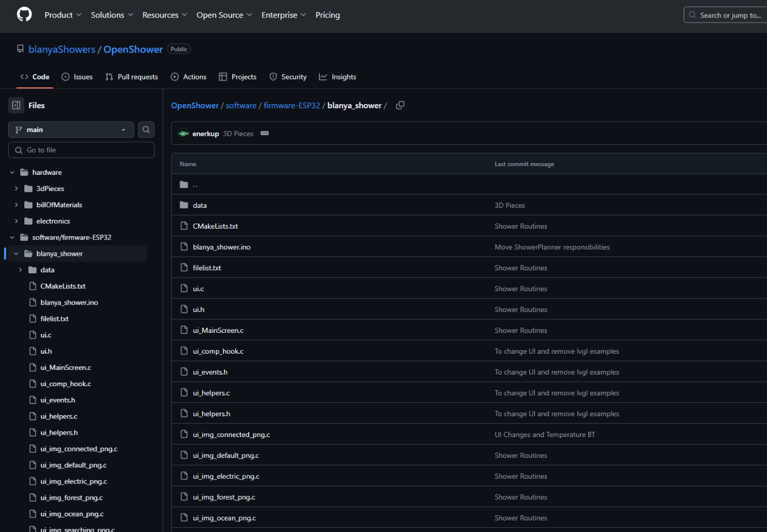This screenshot has height=532, width=767.
Task: Switch to the Pull requests tab
Action: pyautogui.click(x=131, y=77)
